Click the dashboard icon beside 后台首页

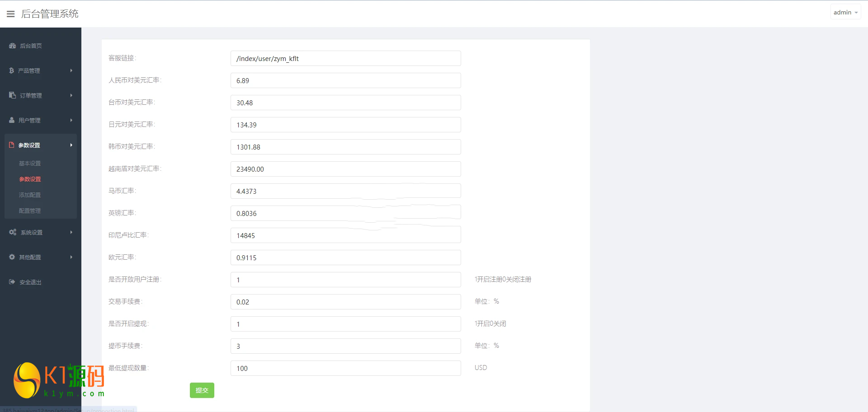pos(13,46)
